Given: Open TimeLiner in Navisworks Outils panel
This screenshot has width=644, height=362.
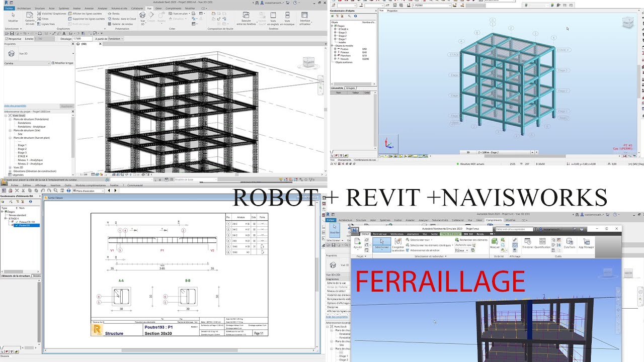Looking at the screenshot, I should tap(528, 244).
